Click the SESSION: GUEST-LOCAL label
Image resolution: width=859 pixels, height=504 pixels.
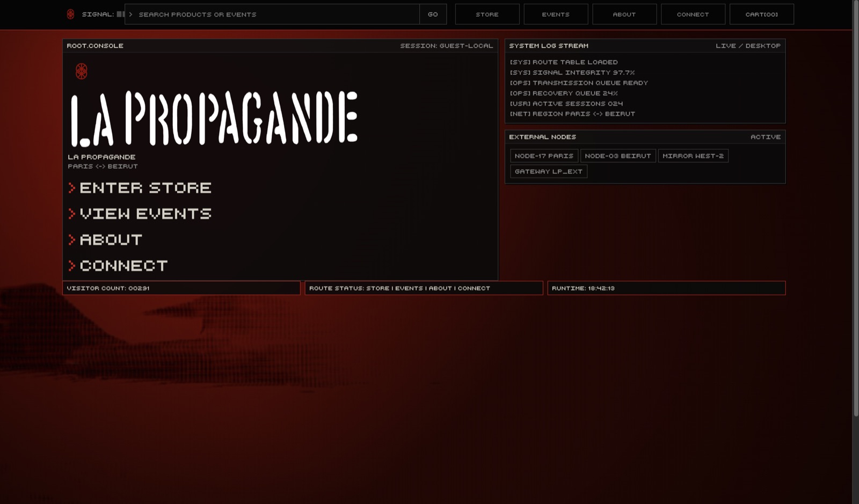[x=447, y=46]
